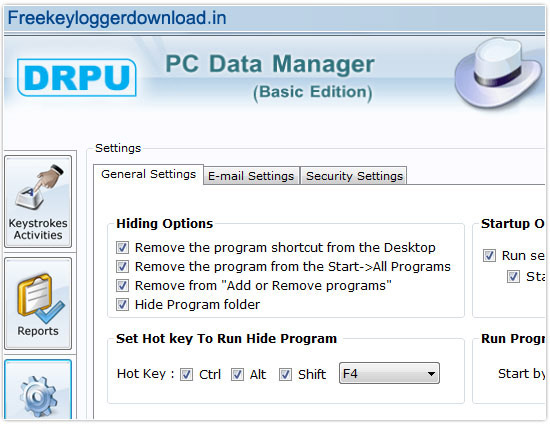Toggle the Run se... startup checkbox
The image size is (550, 424).
(489, 256)
